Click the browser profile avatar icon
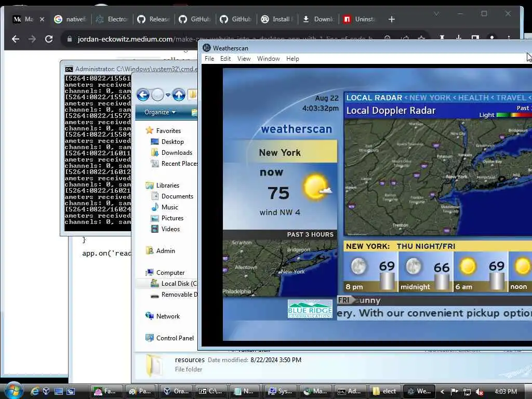532x399 pixels. [491, 38]
